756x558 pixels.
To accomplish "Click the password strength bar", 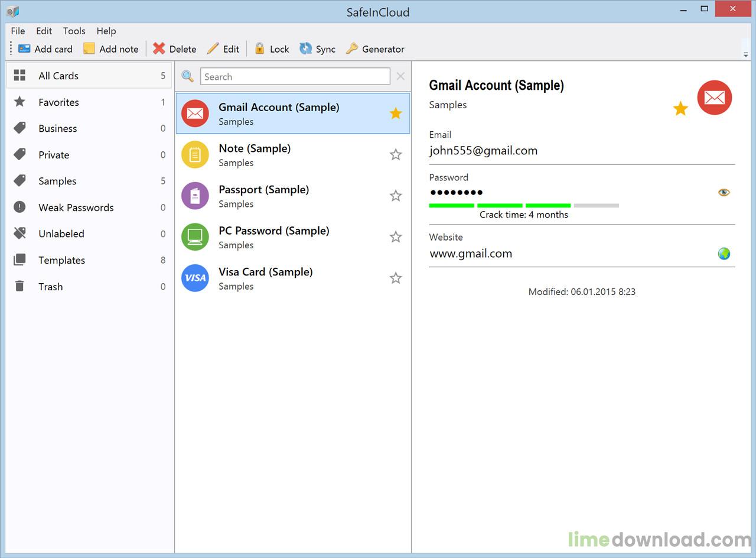I will 523,205.
